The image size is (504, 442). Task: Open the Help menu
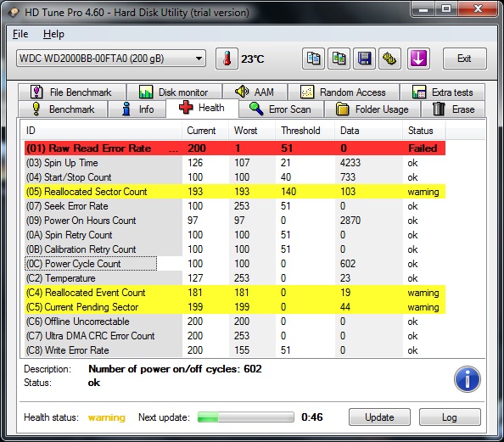(53, 34)
